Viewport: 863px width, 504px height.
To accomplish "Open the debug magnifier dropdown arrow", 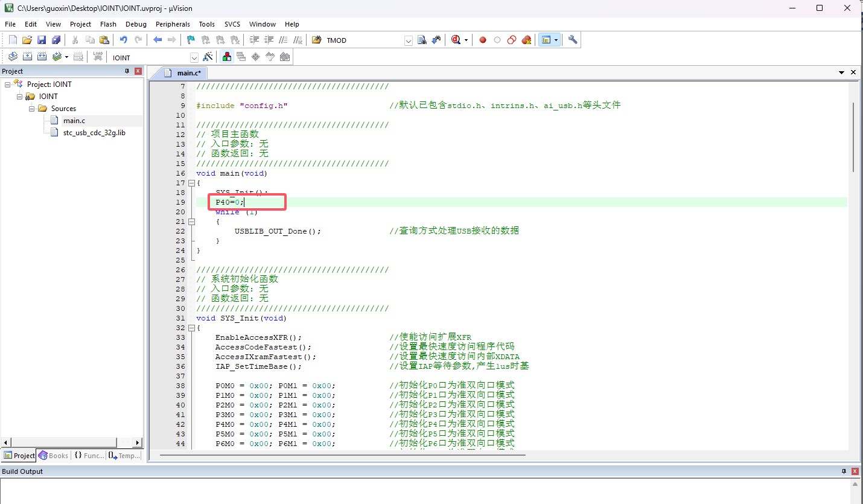I will tap(466, 40).
